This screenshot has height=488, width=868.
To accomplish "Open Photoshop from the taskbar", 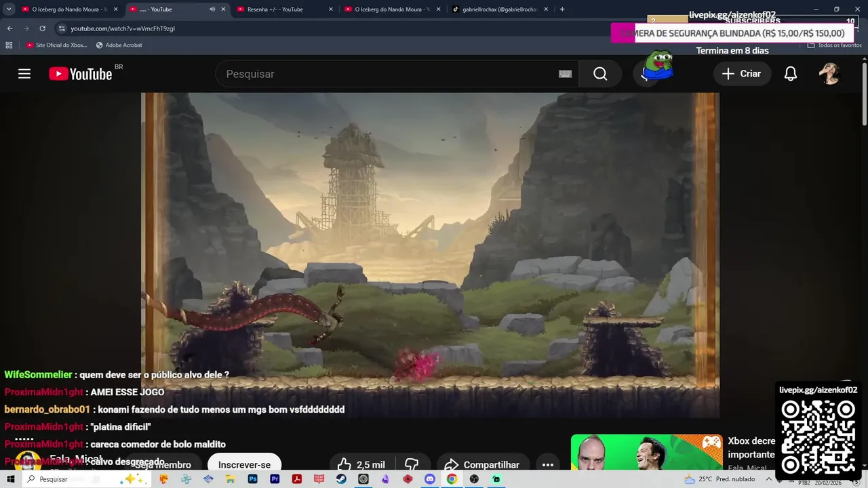I will click(x=253, y=479).
